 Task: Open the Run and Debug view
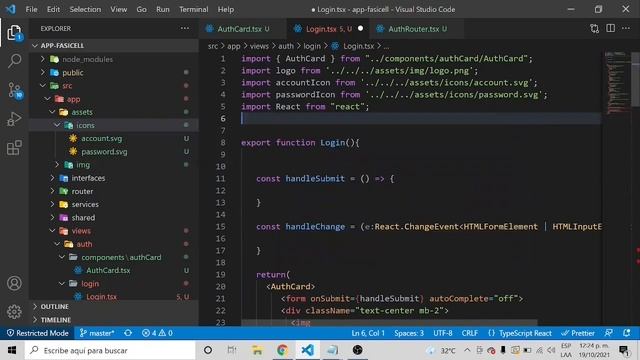pos(14,119)
